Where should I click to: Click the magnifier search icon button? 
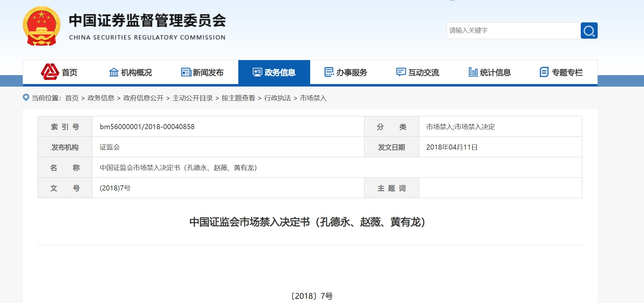pos(589,31)
